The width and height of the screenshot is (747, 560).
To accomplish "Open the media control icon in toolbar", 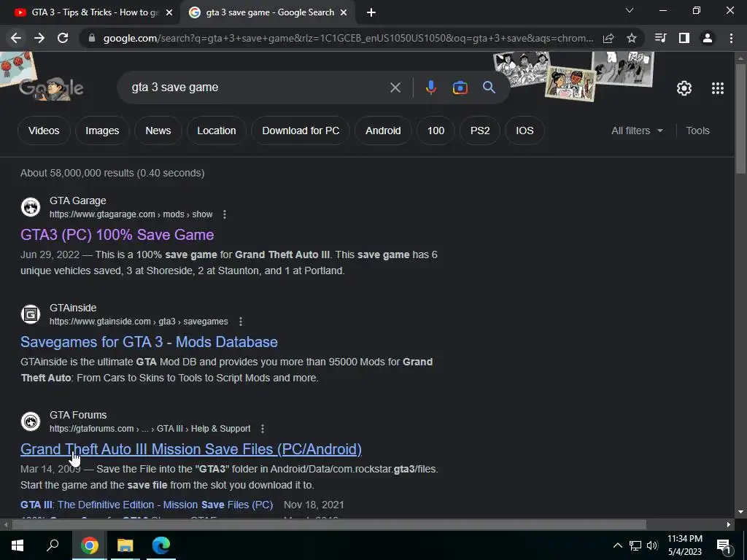I will pos(660,38).
